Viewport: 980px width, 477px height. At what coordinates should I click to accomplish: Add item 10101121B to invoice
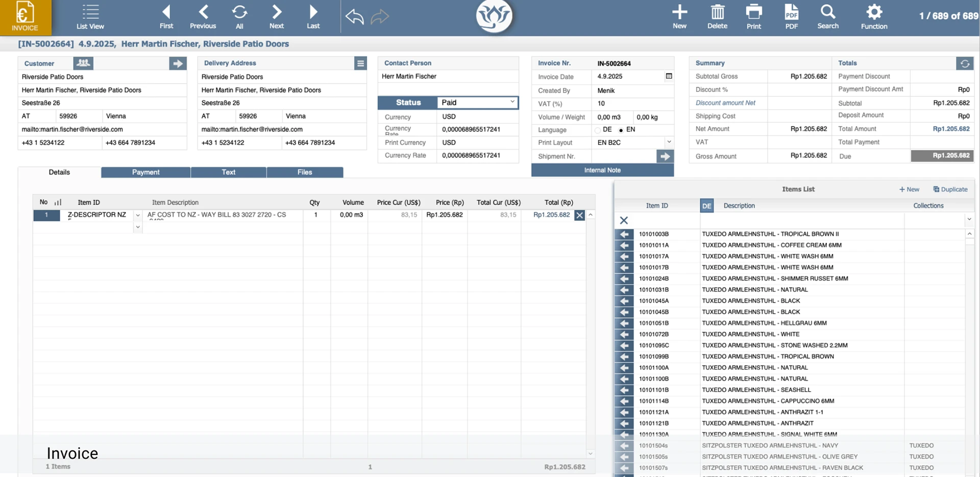[x=624, y=423]
